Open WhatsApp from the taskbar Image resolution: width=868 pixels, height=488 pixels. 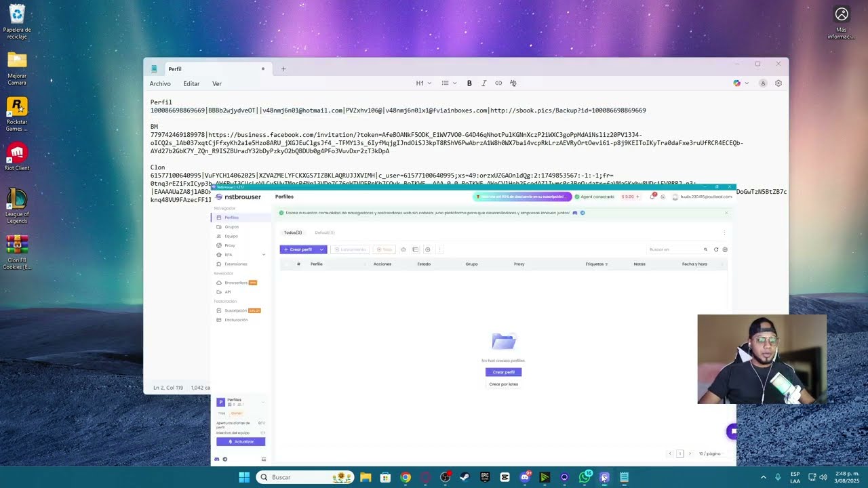585,477
